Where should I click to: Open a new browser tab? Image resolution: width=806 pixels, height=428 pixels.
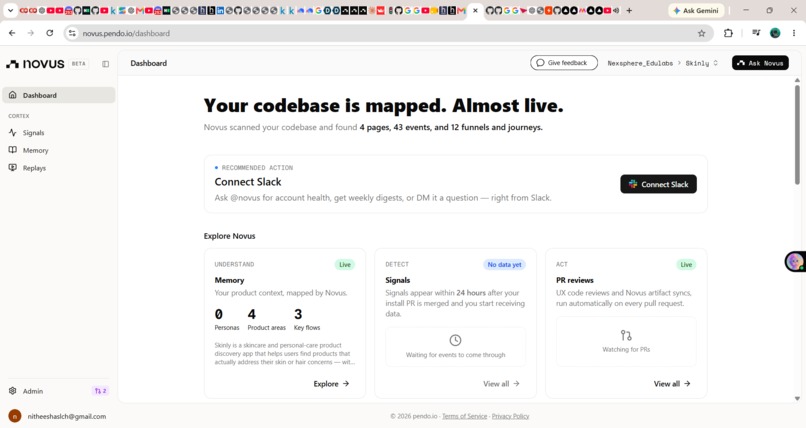(629, 10)
